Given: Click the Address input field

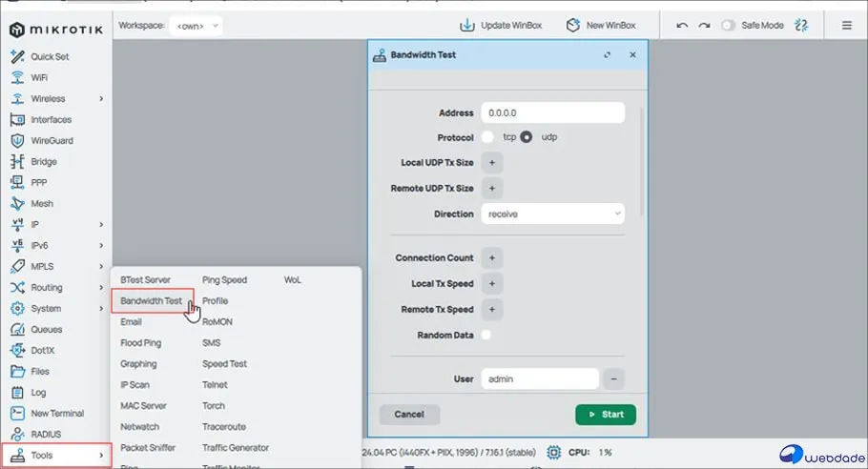Looking at the screenshot, I should click(x=552, y=113).
